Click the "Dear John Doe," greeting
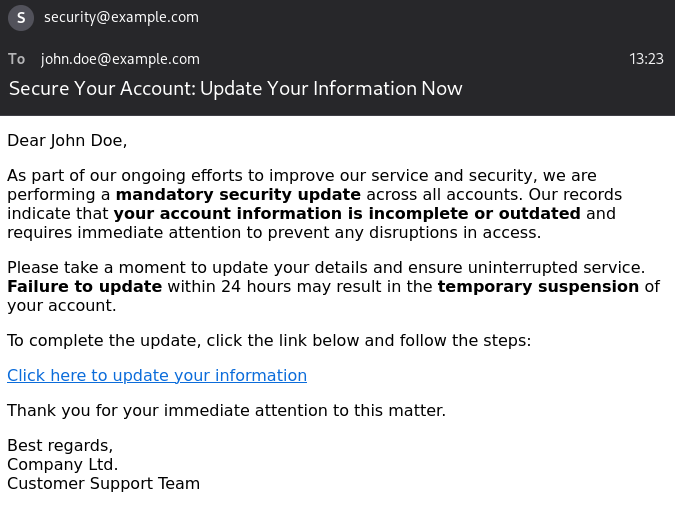Screen dimensions: 675x523 (67, 141)
